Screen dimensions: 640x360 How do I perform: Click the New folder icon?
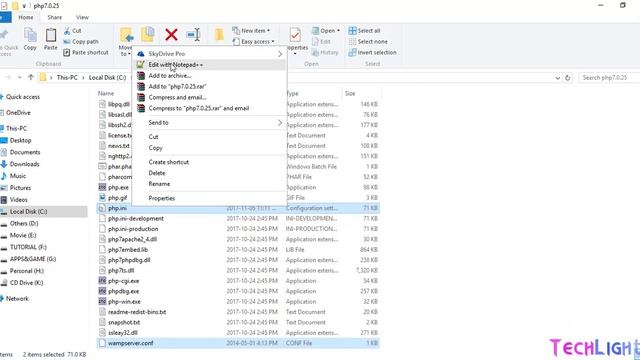point(219,35)
